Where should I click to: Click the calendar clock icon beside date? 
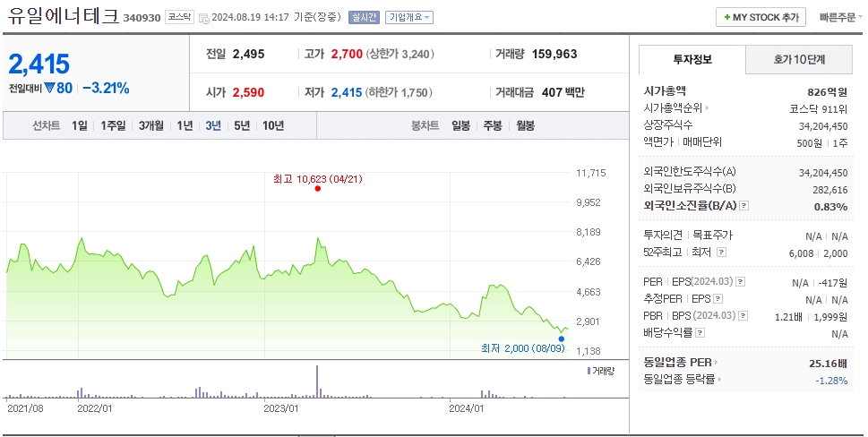(x=203, y=18)
